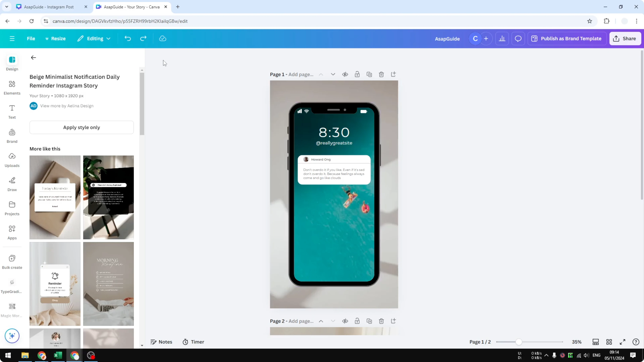Open the File menu
Image resolution: width=644 pixels, height=362 pixels.
coord(31,38)
